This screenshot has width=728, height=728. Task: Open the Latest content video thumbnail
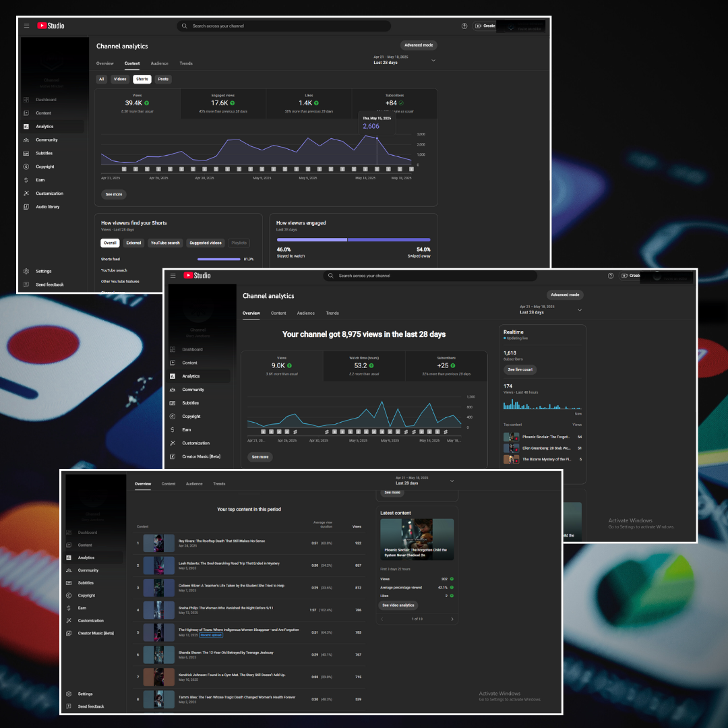[x=417, y=540]
